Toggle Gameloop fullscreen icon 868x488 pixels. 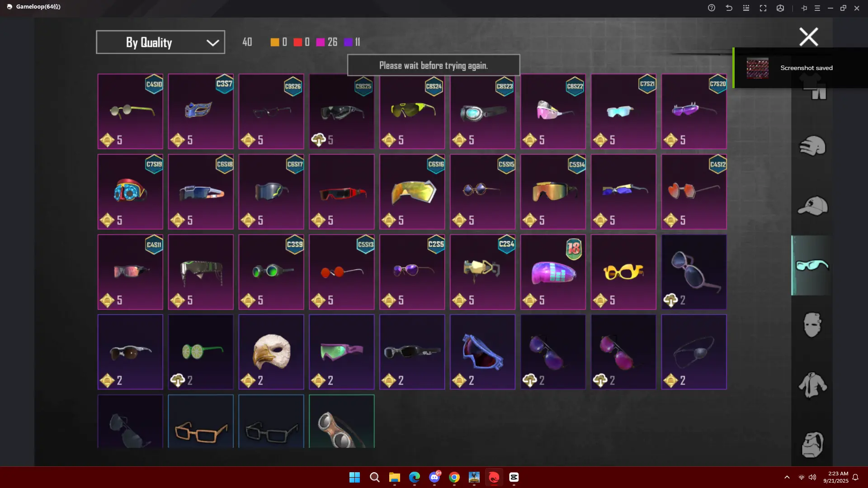point(763,8)
